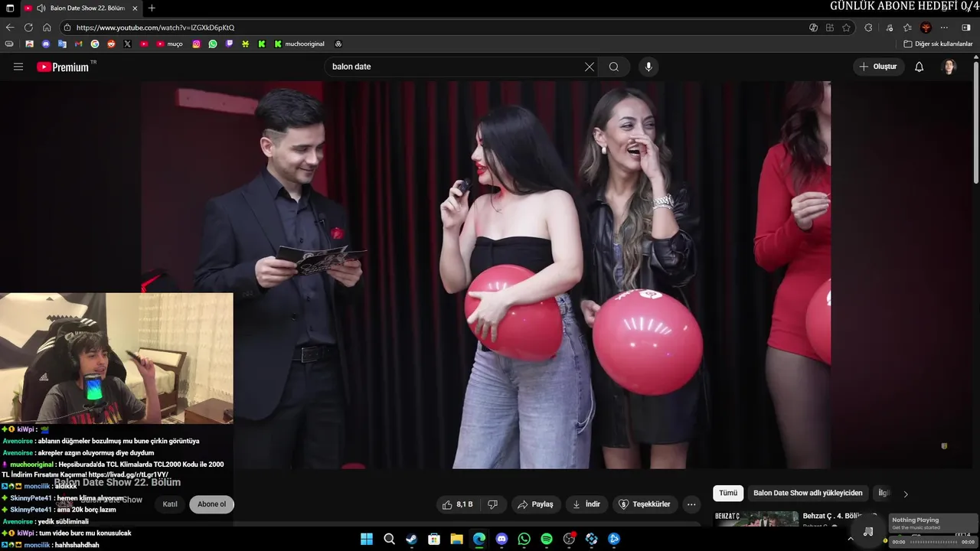
Task: Open tab actions menu in top-left
Action: (10, 8)
